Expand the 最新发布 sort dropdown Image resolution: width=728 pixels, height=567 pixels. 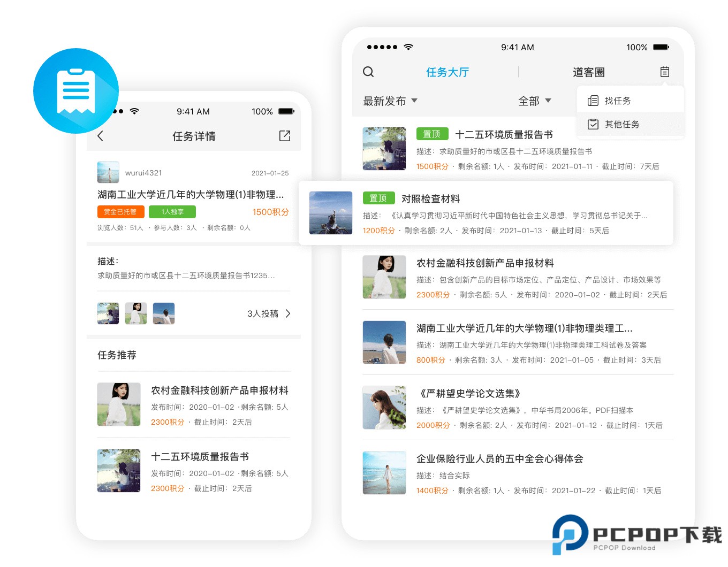[390, 101]
